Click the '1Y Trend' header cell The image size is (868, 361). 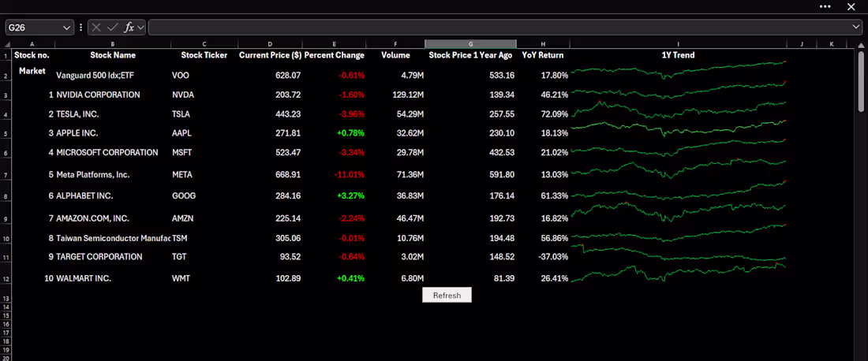(678, 55)
